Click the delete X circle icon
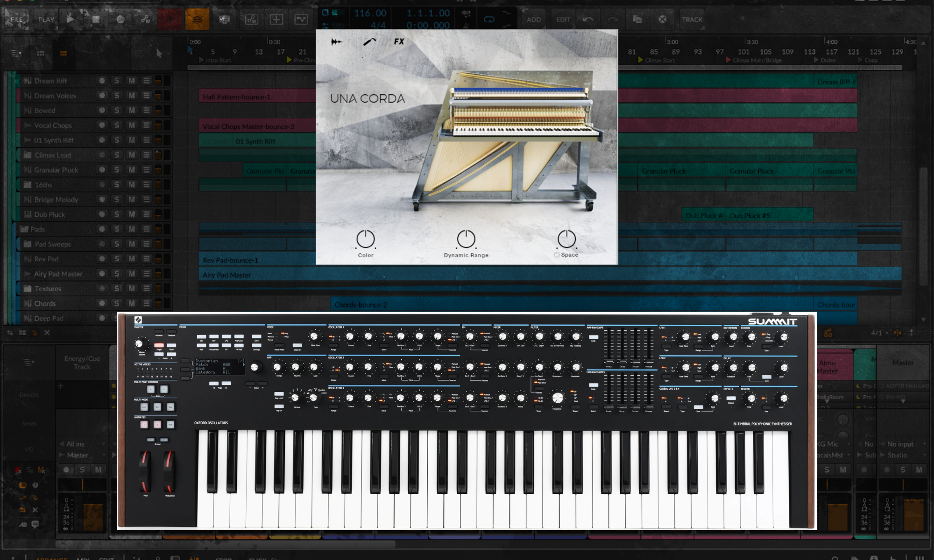Screen dimensions: 934x560 [x=662, y=19]
